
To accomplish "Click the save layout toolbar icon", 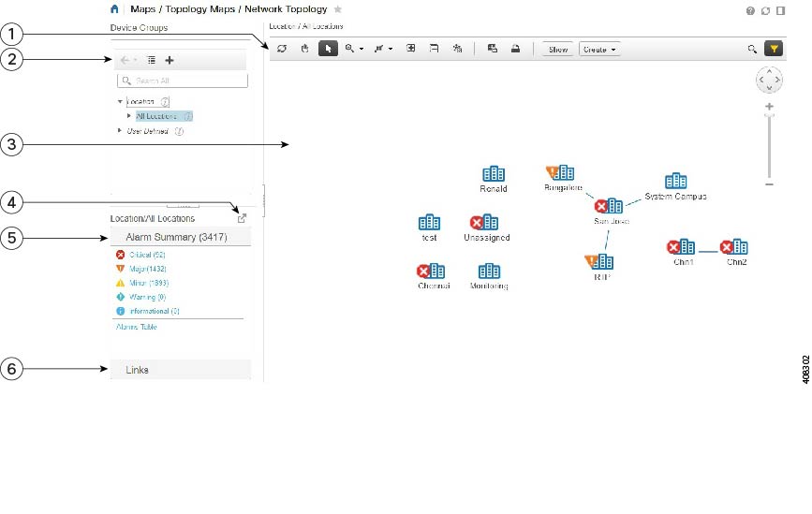I will coord(434,48).
